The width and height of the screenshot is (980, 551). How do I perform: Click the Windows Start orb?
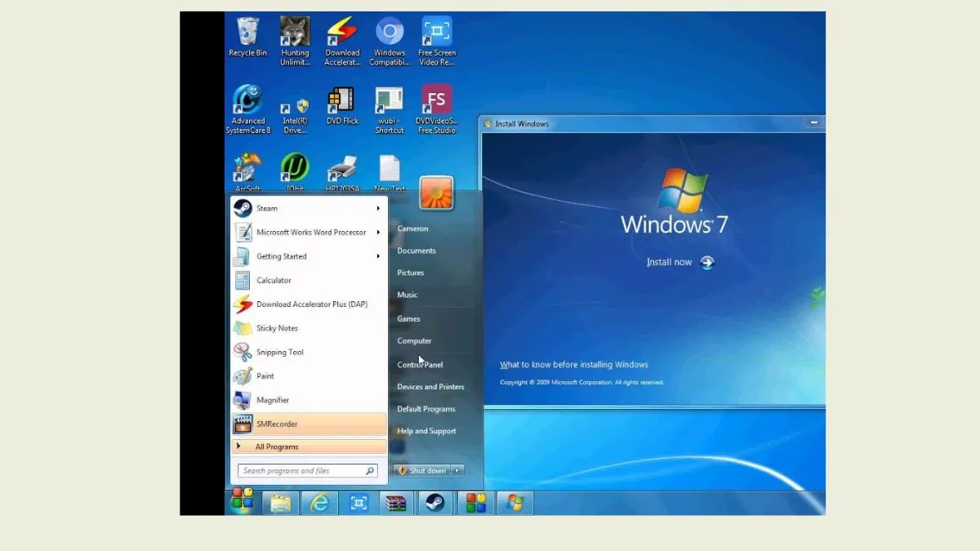tap(243, 500)
